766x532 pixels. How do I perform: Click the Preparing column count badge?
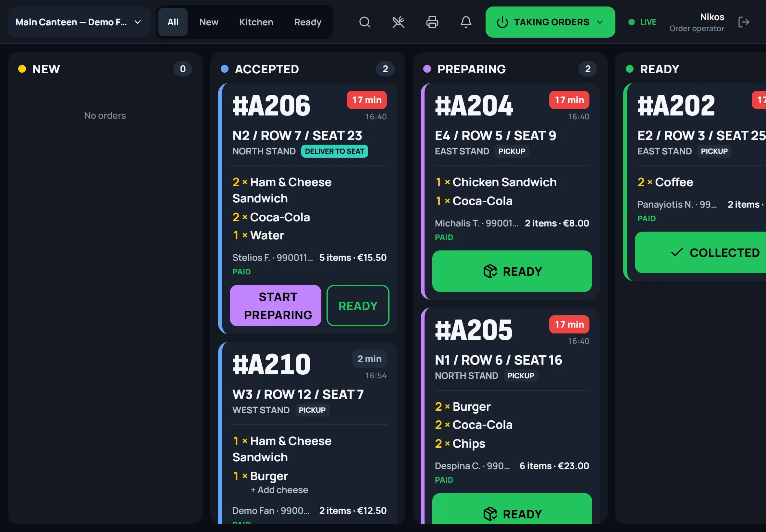coord(587,69)
